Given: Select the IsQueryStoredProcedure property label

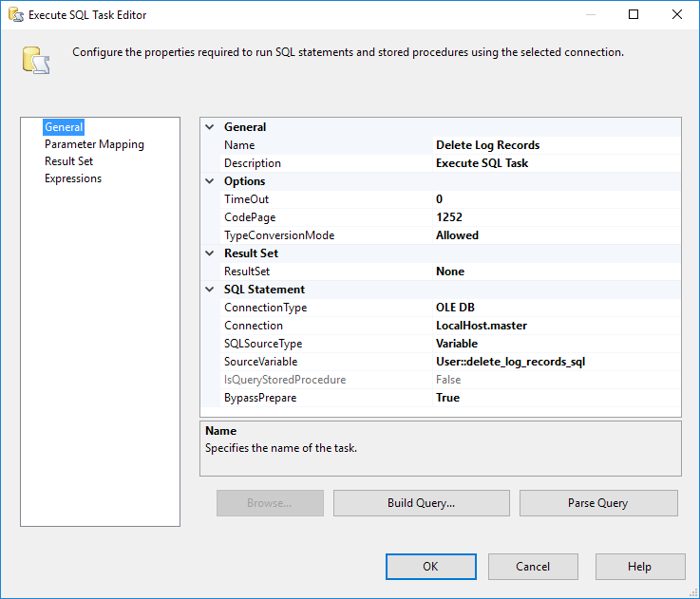Looking at the screenshot, I should pyautogui.click(x=285, y=380).
